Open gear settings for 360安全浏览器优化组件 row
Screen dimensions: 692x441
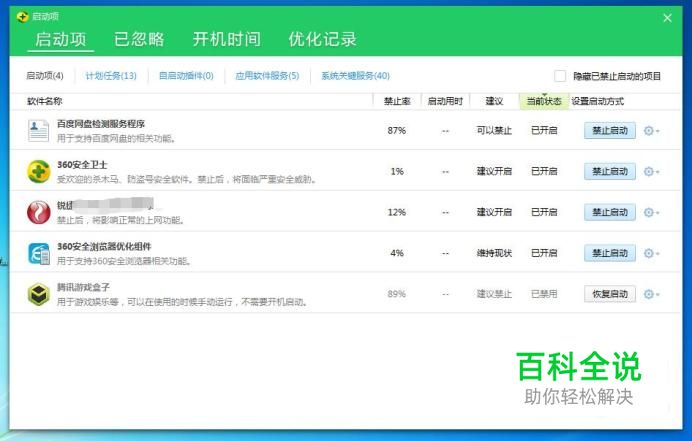651,253
